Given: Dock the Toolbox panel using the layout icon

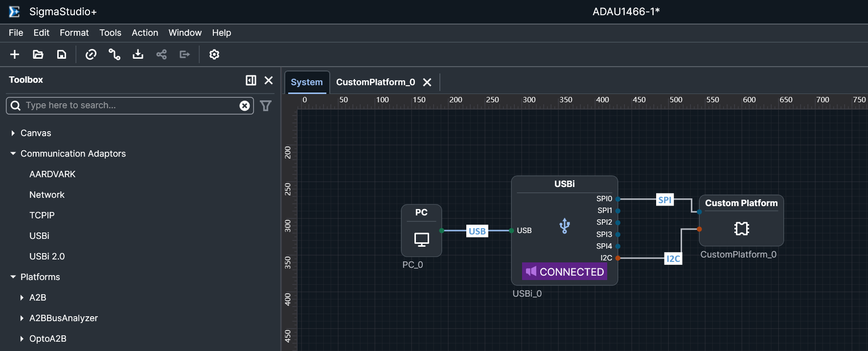Looking at the screenshot, I should point(251,80).
